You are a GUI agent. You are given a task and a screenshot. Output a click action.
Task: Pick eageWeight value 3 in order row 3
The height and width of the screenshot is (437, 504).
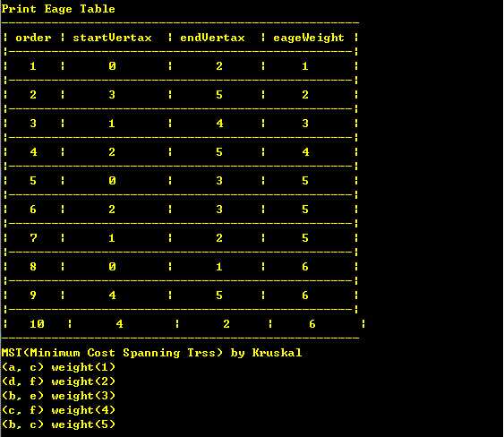[x=305, y=124]
